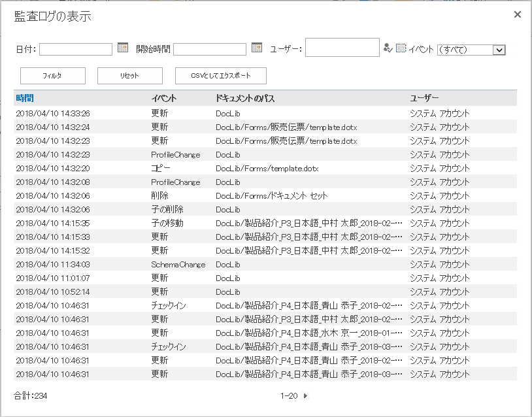
Task: Open the date calendar picker icon
Action: click(x=123, y=48)
